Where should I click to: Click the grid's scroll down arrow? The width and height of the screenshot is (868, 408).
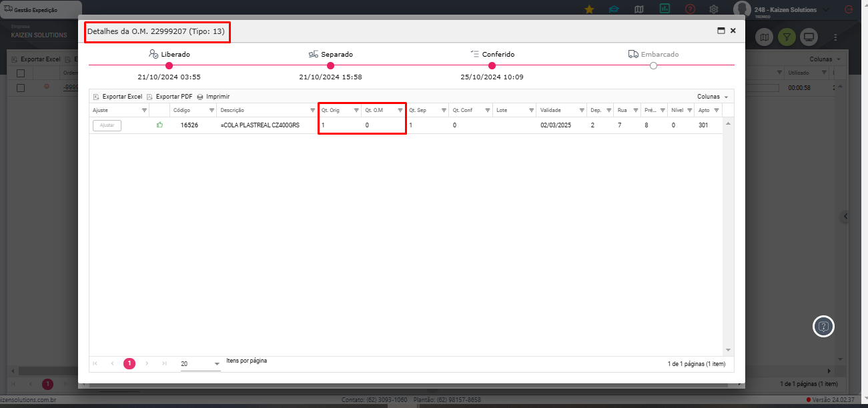(x=728, y=350)
